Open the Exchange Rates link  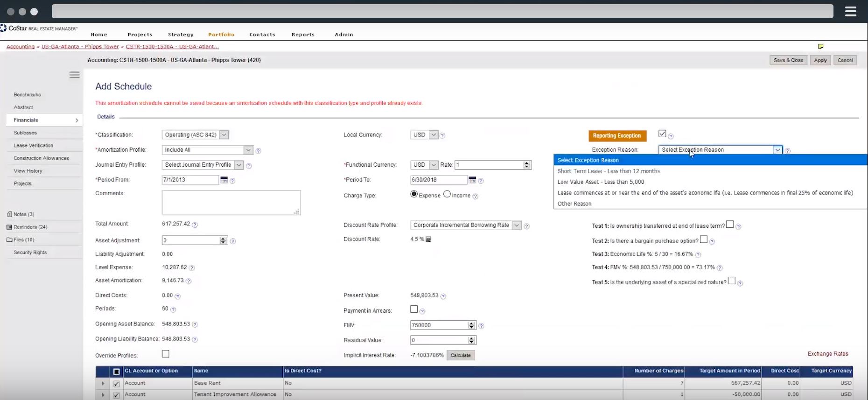tap(828, 354)
